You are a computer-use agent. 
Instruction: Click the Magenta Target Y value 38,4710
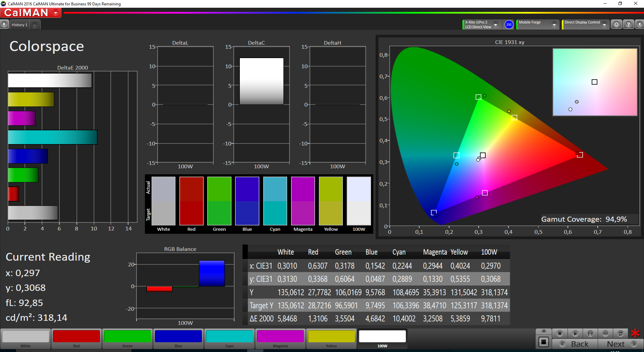(x=434, y=306)
